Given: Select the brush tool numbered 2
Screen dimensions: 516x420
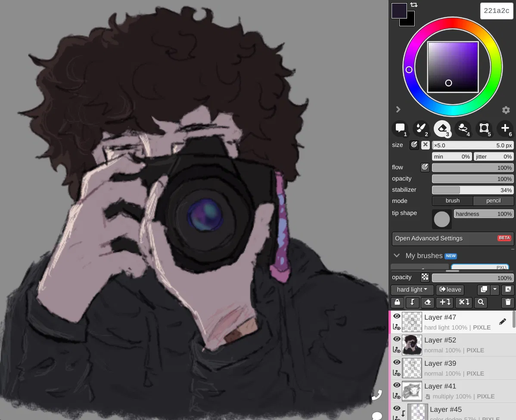Looking at the screenshot, I should (x=421, y=128).
